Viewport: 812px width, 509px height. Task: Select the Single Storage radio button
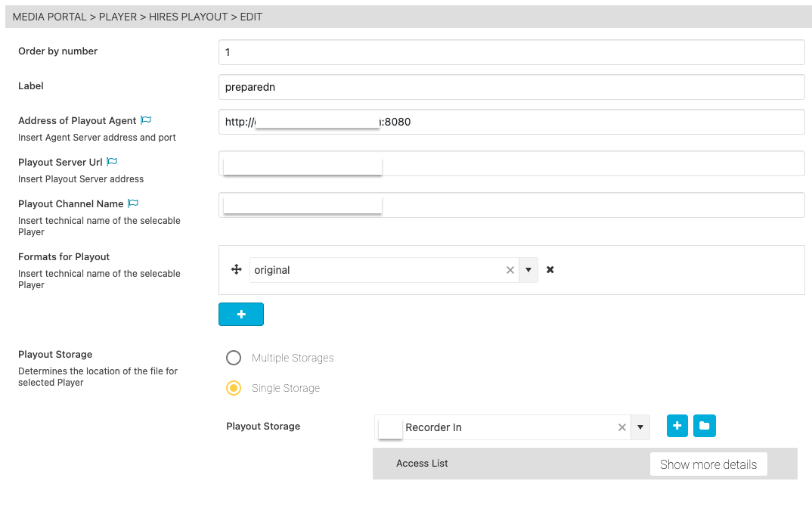click(234, 388)
